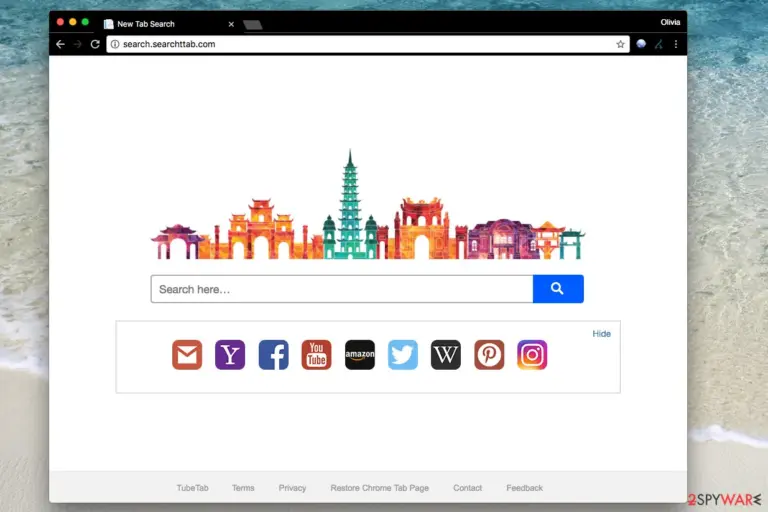Open the Pinterest shortcut icon
This screenshot has height=512, width=768.
click(489, 355)
